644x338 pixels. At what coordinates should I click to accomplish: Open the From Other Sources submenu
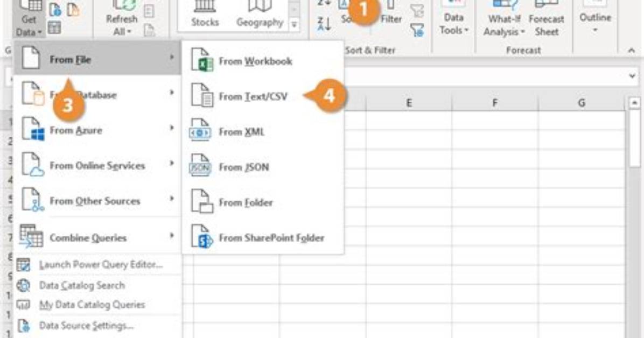(97, 200)
